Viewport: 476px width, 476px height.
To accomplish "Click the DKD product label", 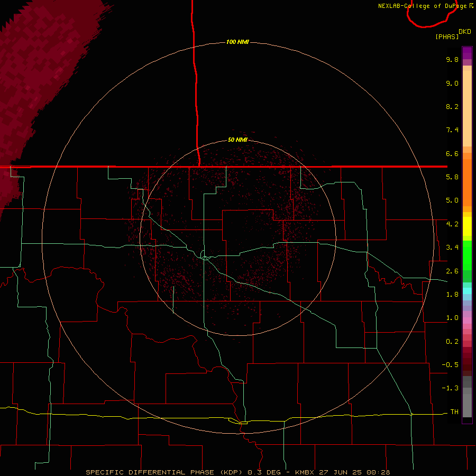I will [x=465, y=32].
